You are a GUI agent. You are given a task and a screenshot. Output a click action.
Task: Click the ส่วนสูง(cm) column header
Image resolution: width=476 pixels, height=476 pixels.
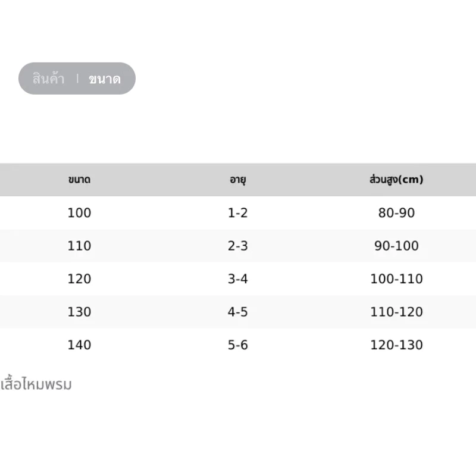tap(396, 180)
